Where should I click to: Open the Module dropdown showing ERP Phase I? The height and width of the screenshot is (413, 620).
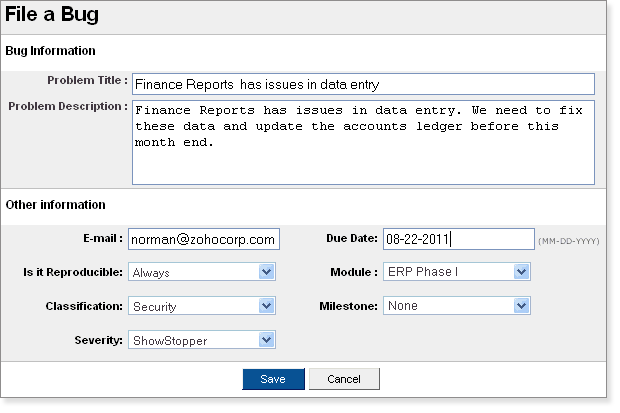[457, 272]
